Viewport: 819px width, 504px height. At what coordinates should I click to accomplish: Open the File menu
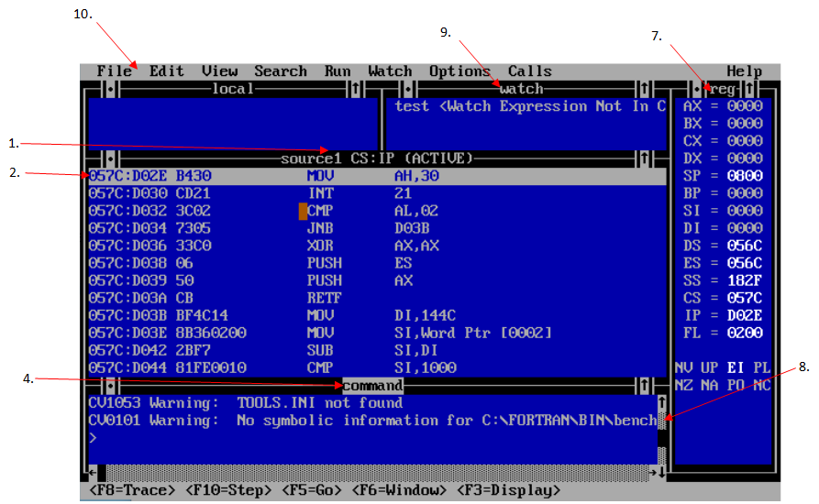tap(115, 71)
